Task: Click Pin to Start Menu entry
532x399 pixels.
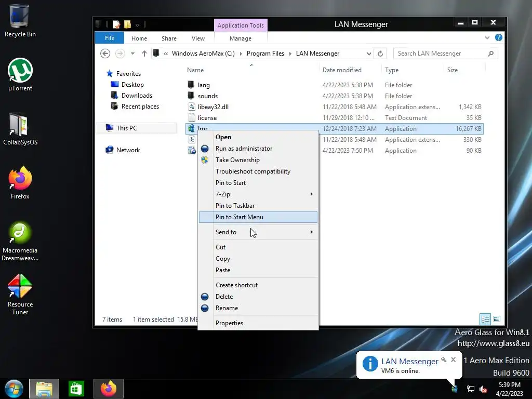Action: (x=258, y=217)
